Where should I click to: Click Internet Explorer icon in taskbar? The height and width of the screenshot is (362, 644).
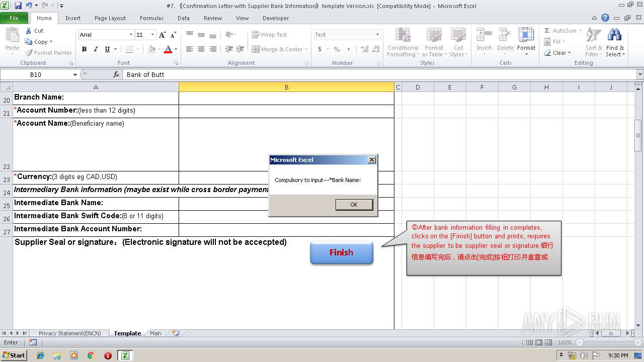pyautogui.click(x=40, y=355)
